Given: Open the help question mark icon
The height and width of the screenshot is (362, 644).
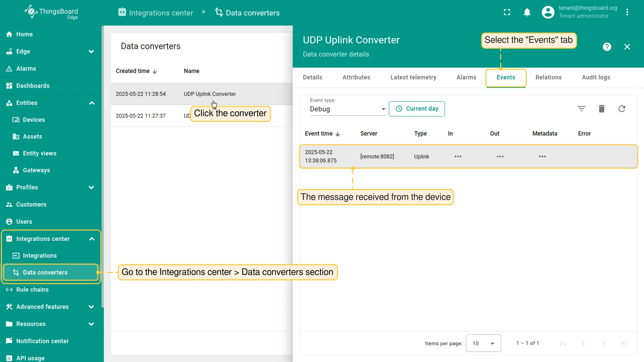Looking at the screenshot, I should click(x=607, y=47).
